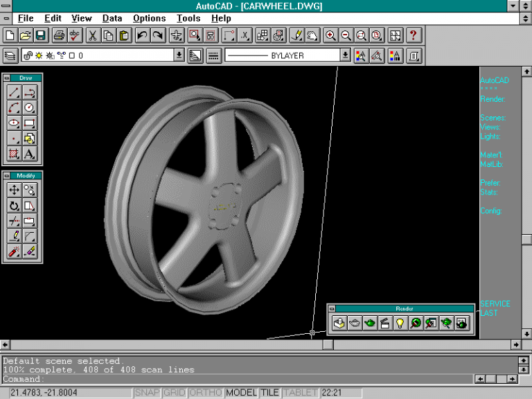Open the Draw toolbox control menu box
532x399 pixels.
(7, 78)
